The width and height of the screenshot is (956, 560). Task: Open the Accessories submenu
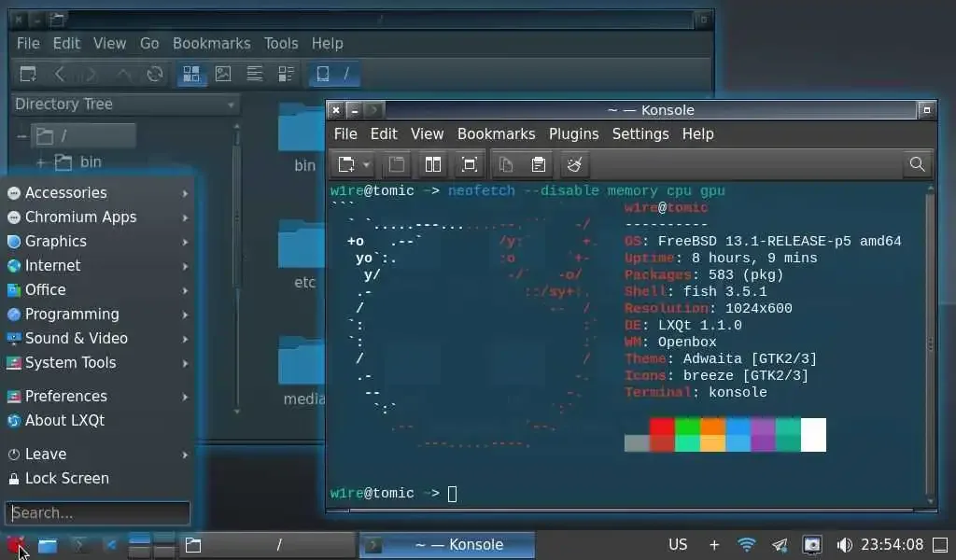coord(97,192)
